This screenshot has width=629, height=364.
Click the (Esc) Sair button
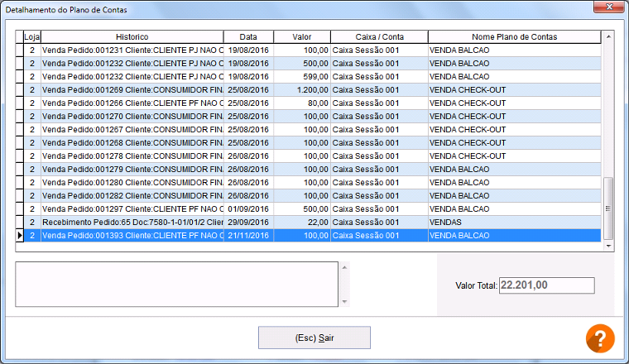click(x=314, y=338)
